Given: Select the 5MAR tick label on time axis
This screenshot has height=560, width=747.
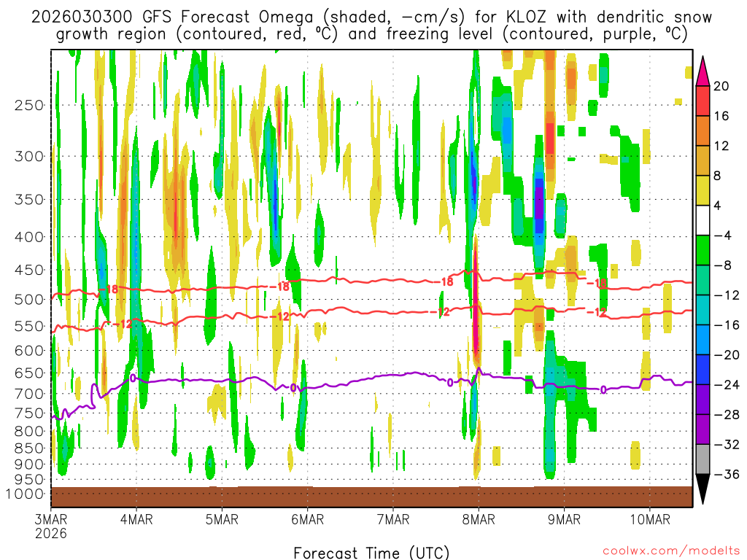Looking at the screenshot, I should point(222,519).
